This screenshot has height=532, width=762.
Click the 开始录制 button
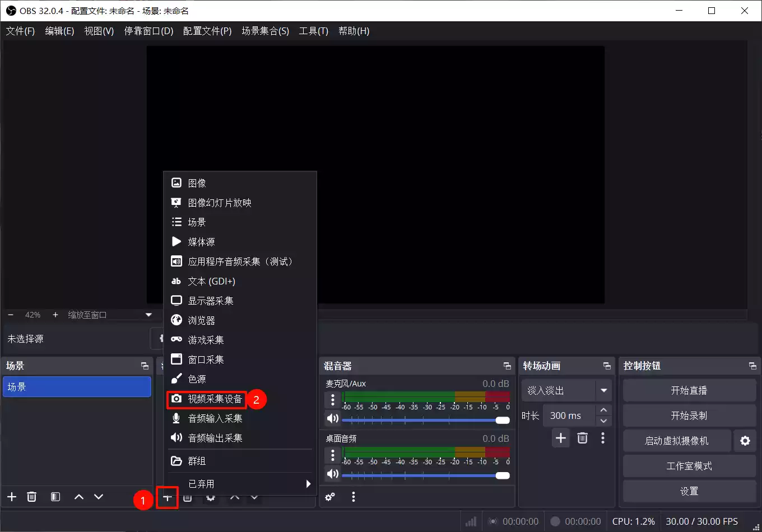coord(689,416)
